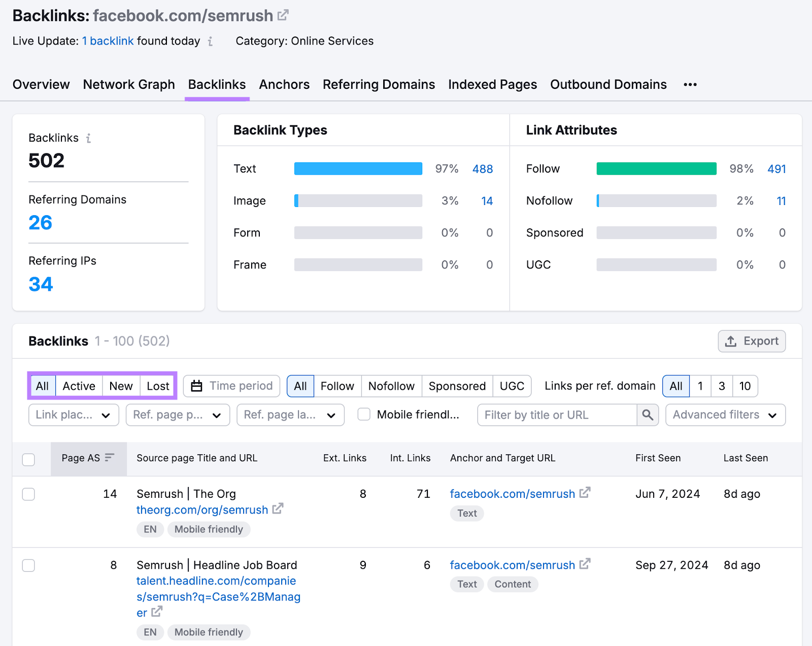Screen dimensions: 812x646
Task: Click the info icon beside the Live Update text
Action: coord(210,42)
